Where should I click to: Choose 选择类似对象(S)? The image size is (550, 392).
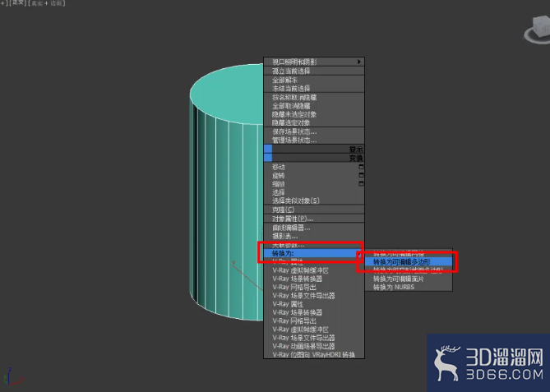pos(314,201)
